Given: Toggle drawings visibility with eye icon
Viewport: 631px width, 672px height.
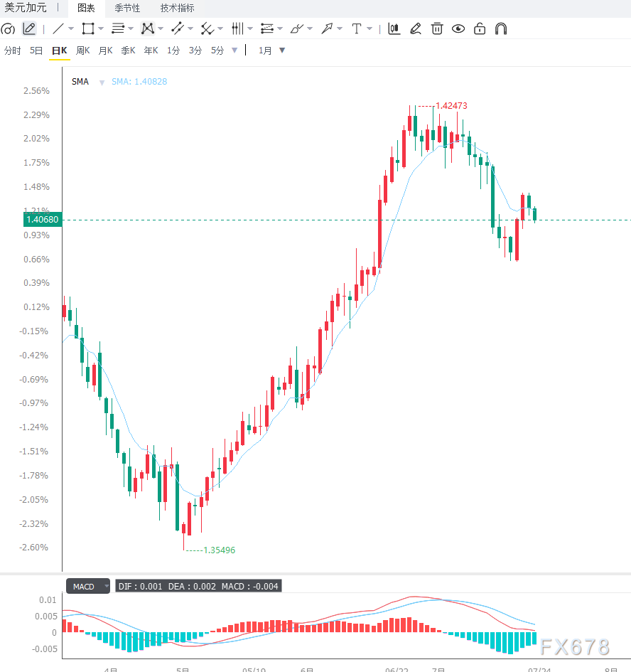Looking at the screenshot, I should 458,28.
